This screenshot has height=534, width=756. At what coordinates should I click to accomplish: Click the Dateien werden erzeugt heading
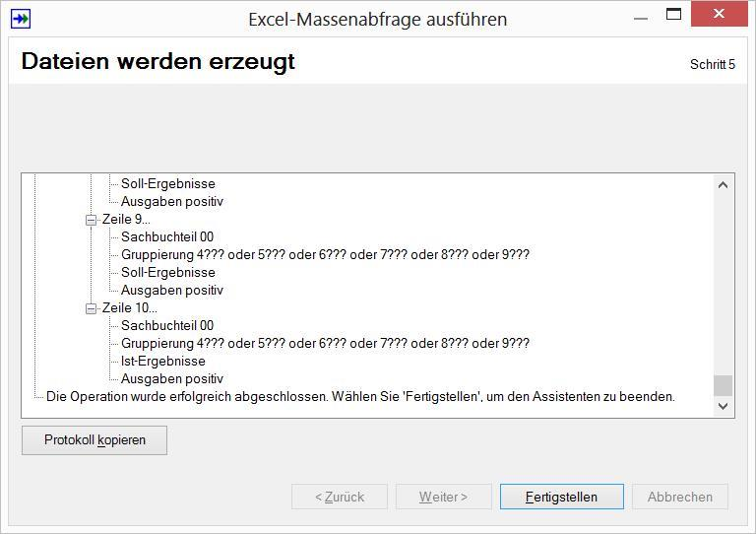point(158,62)
